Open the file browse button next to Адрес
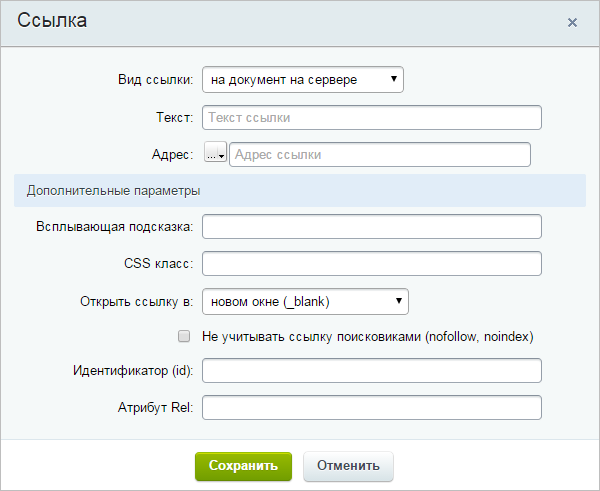The width and height of the screenshot is (600, 491). coord(215,152)
